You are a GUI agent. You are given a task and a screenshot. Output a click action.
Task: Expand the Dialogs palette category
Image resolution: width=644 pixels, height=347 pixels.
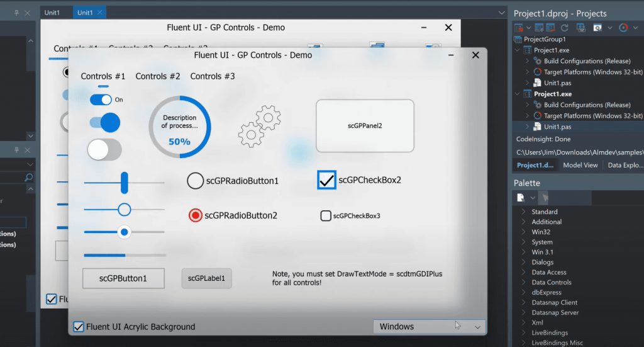click(523, 262)
